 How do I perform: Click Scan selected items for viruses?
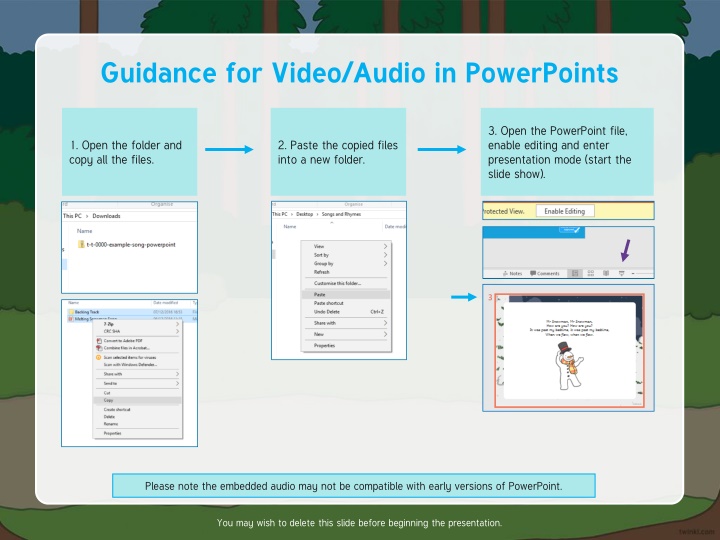[x=137, y=357]
